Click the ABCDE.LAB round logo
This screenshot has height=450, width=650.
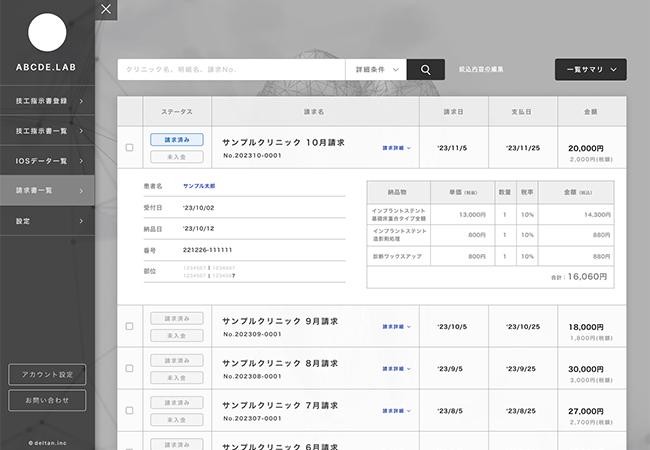[x=47, y=32]
